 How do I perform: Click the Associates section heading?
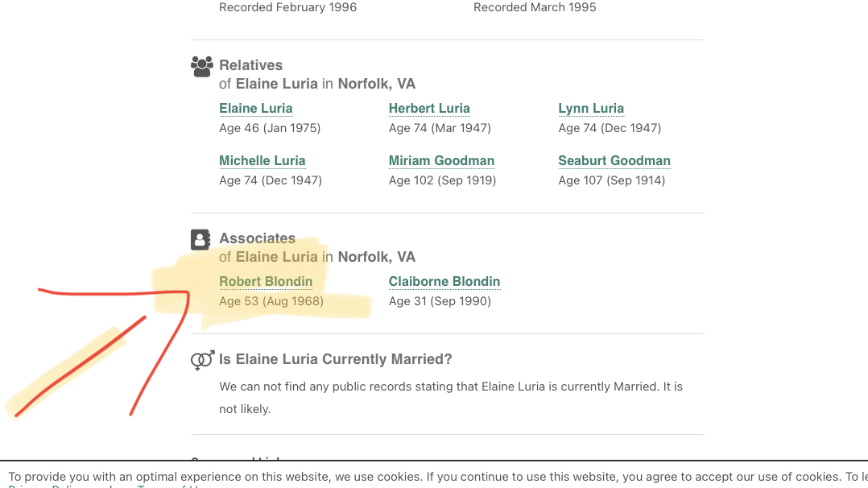click(258, 238)
